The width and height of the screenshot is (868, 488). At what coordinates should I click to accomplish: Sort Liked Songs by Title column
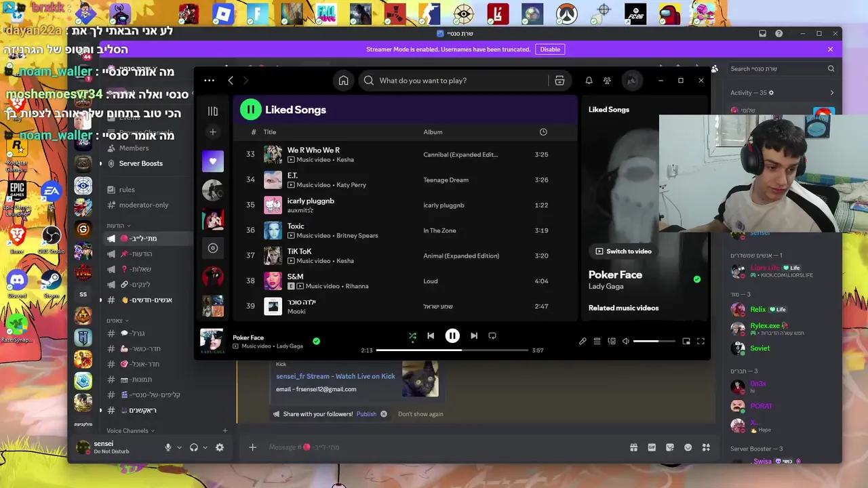[270, 132]
